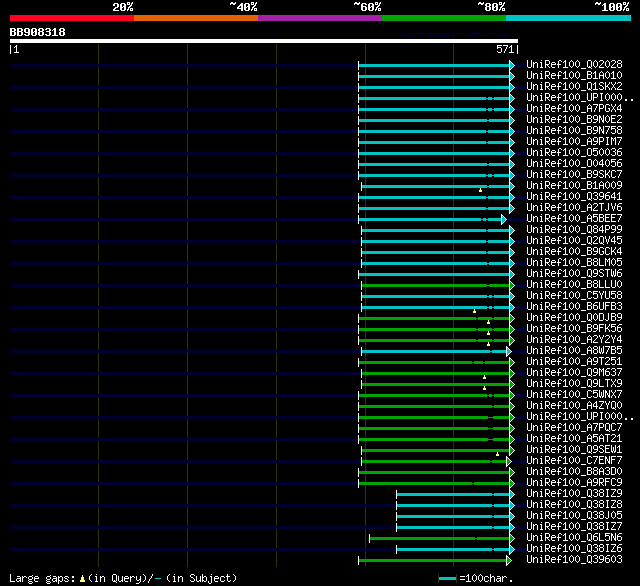Click the query end position 571 label
Viewport: 640px width, 586px height.
(505, 49)
